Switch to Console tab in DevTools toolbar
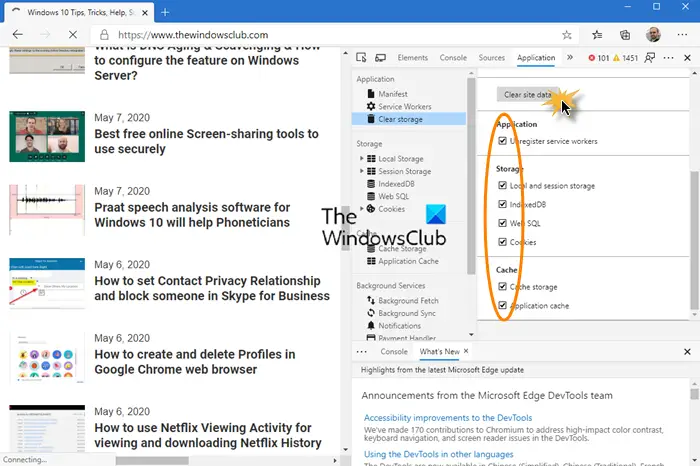The width and height of the screenshot is (700, 466). click(453, 58)
